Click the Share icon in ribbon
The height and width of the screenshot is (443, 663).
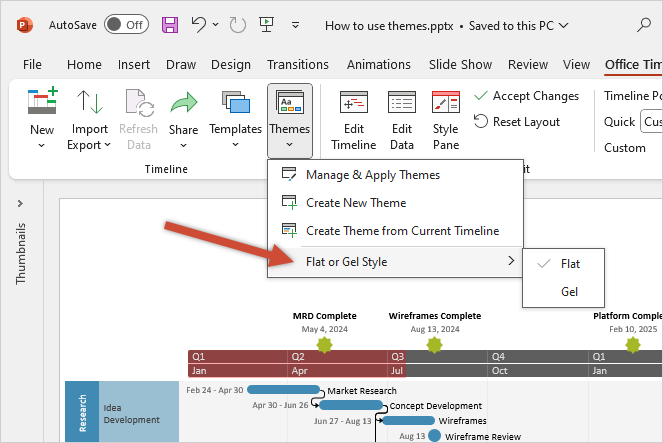click(183, 103)
